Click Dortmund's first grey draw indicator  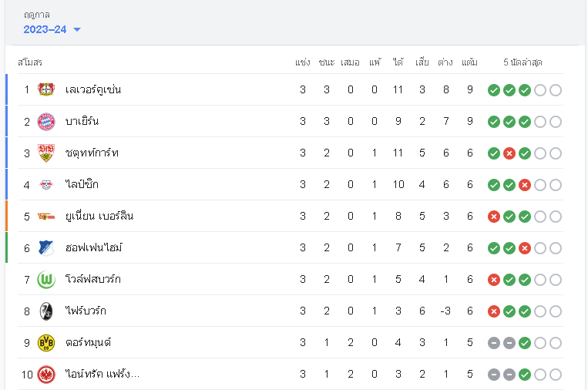(494, 343)
